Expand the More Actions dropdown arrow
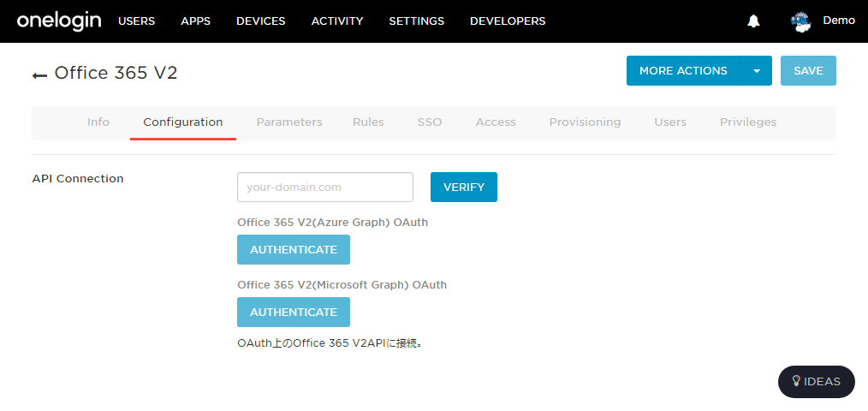The height and width of the screenshot is (411, 868). pyautogui.click(x=757, y=71)
